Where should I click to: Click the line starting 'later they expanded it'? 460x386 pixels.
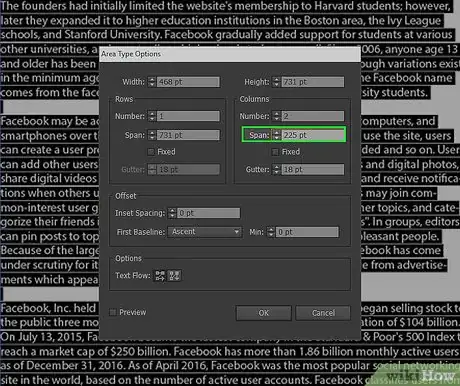coord(221,21)
